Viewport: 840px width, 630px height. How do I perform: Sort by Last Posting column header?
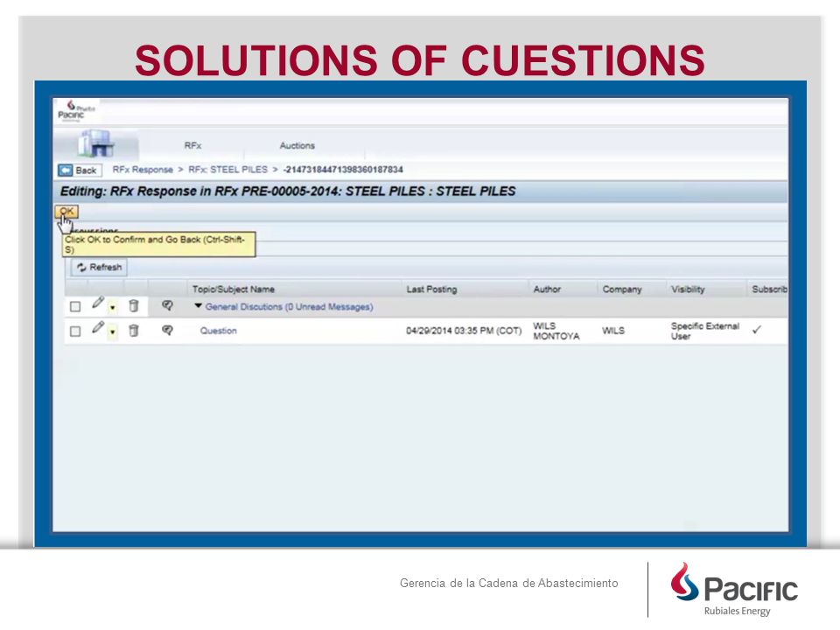tap(431, 290)
